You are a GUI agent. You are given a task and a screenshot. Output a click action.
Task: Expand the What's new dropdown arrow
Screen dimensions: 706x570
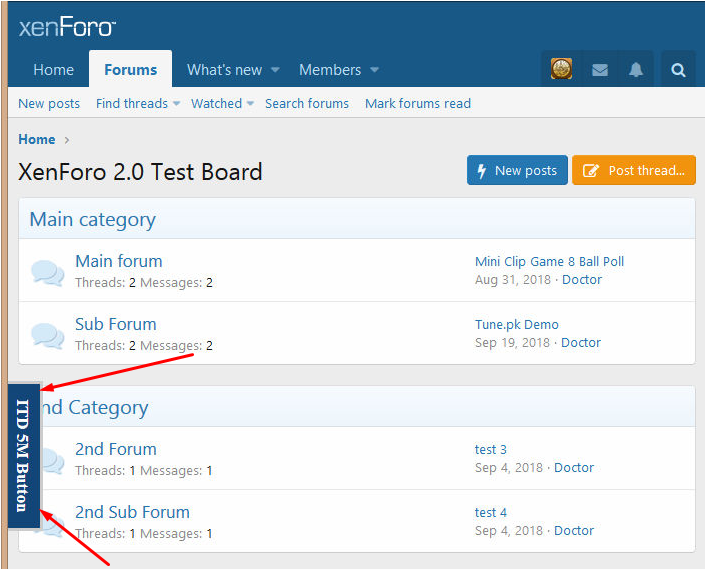275,70
